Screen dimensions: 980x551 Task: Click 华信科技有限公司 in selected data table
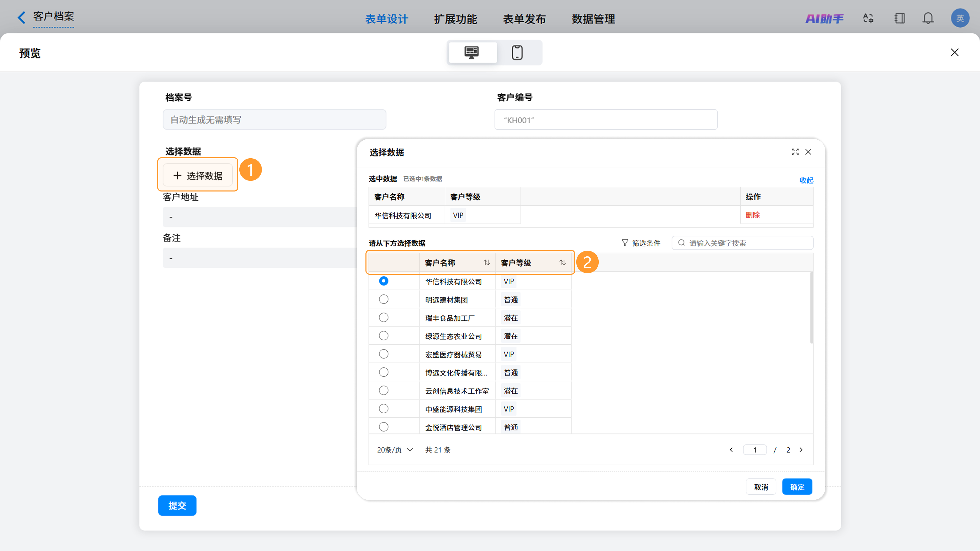(x=402, y=216)
